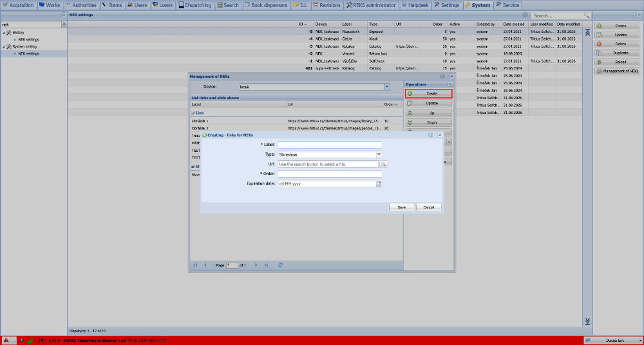Viewport: 644px width, 345px height.
Task: Collapse the Operations panel
Action: coord(450,84)
